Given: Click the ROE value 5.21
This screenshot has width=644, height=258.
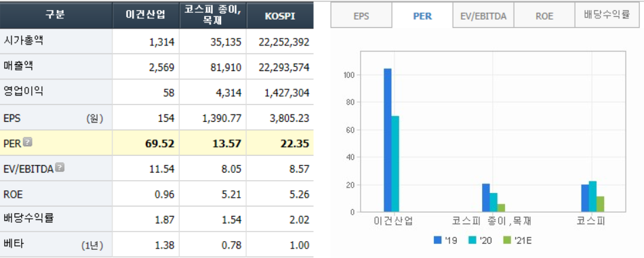Looking at the screenshot, I should point(232,194).
